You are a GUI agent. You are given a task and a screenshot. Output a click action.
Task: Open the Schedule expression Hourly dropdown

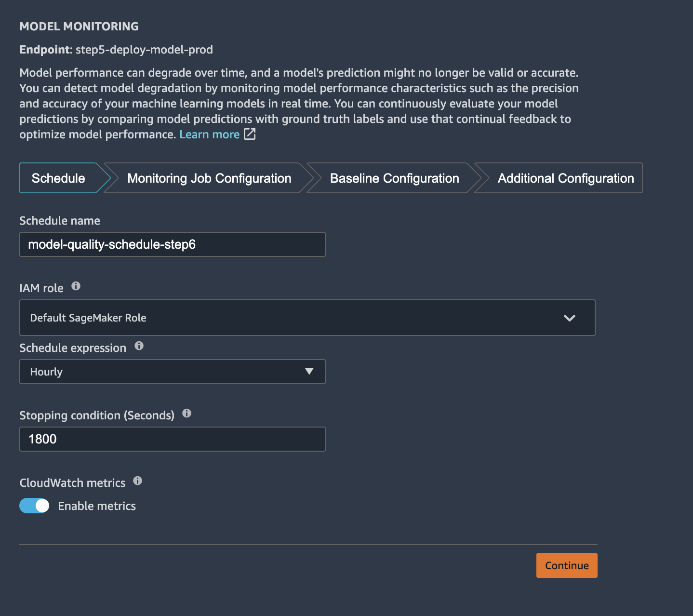point(173,372)
